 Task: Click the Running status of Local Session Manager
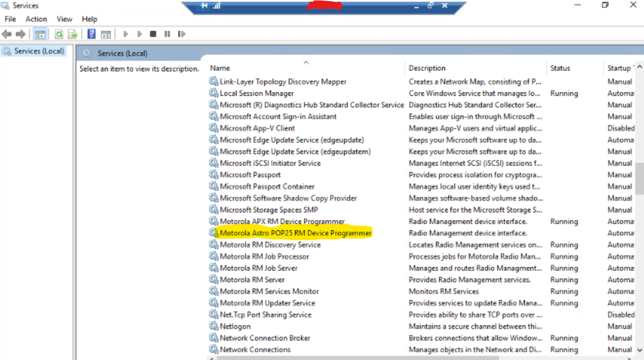(x=564, y=94)
